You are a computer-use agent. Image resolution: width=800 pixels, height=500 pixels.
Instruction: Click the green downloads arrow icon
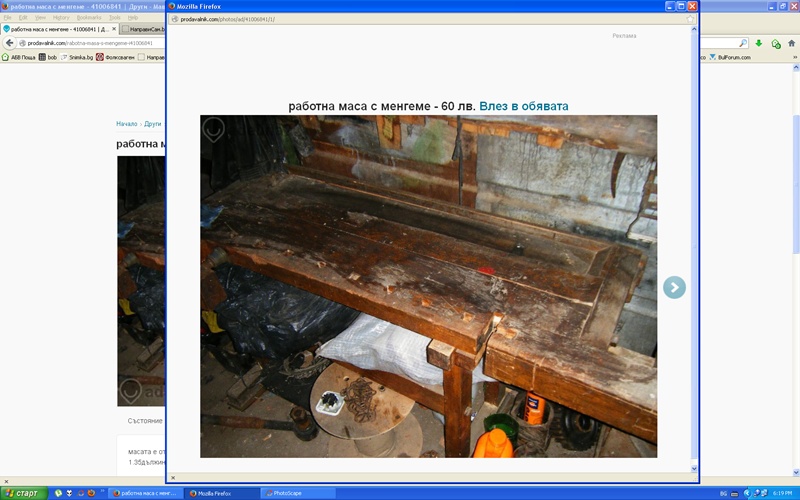tap(759, 44)
